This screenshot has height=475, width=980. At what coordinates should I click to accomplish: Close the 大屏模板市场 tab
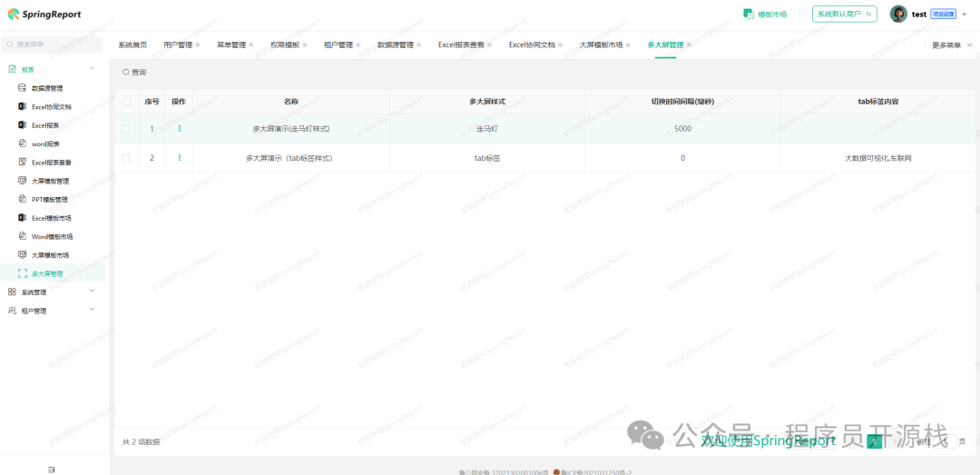point(628,45)
